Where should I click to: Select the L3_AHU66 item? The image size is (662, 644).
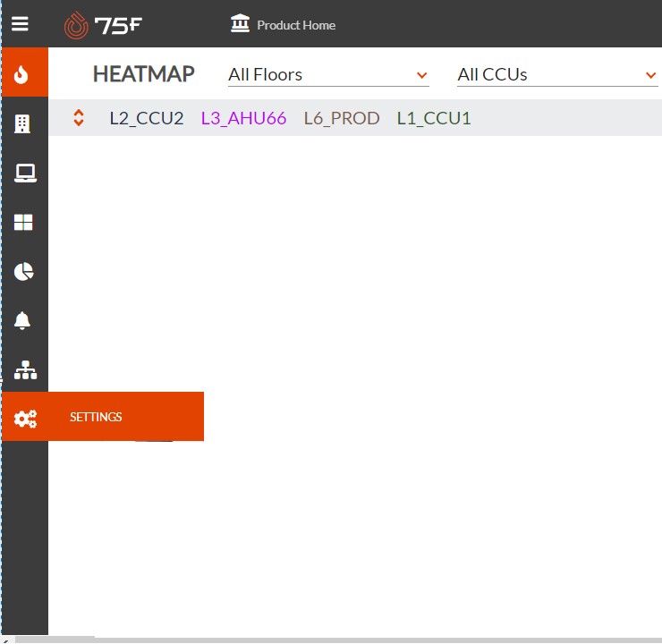[x=243, y=118]
